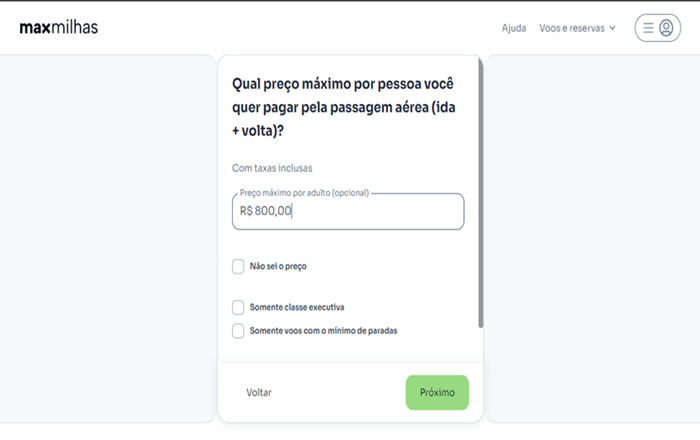This screenshot has width=700, height=440.
Task: Click the Próximo button
Action: 437,393
